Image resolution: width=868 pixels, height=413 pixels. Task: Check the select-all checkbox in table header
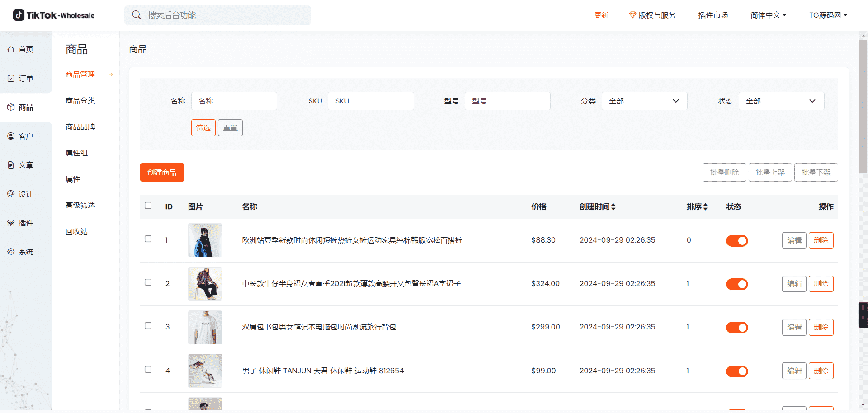click(x=148, y=206)
